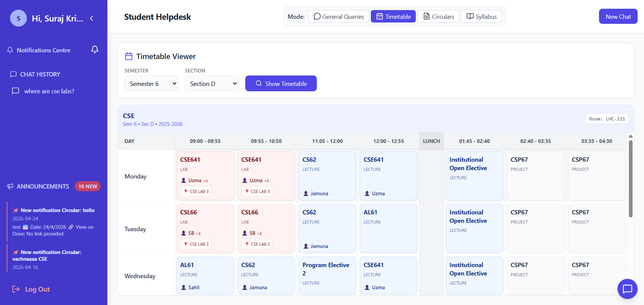The image size is (644, 305).
Task: Click the Chat History speech icon
Action: tap(13, 74)
